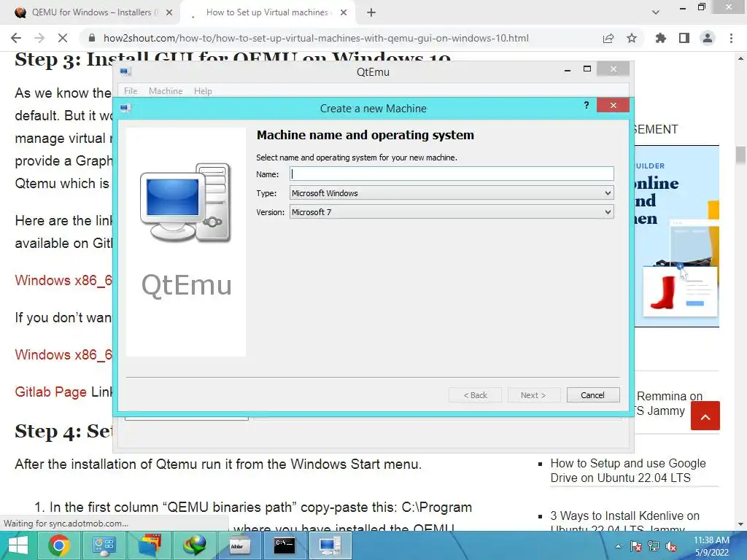Maximize the QtEmu main window
This screenshot has height=560, width=747.
pyautogui.click(x=587, y=69)
